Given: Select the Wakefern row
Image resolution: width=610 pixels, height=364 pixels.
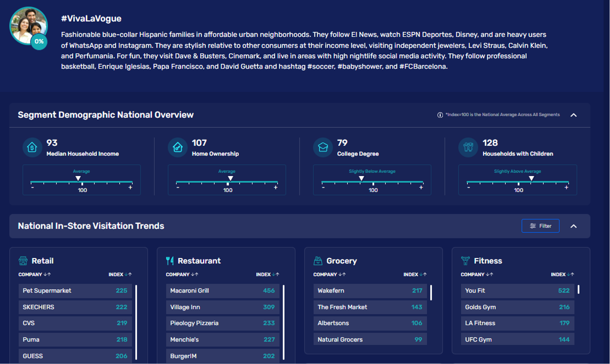Looking at the screenshot, I should pyautogui.click(x=370, y=291).
